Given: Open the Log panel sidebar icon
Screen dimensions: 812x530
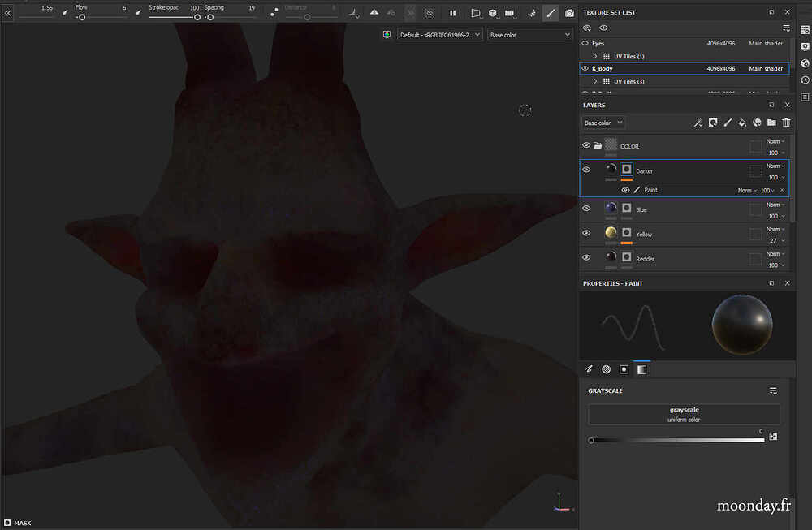Looking at the screenshot, I should tap(805, 97).
